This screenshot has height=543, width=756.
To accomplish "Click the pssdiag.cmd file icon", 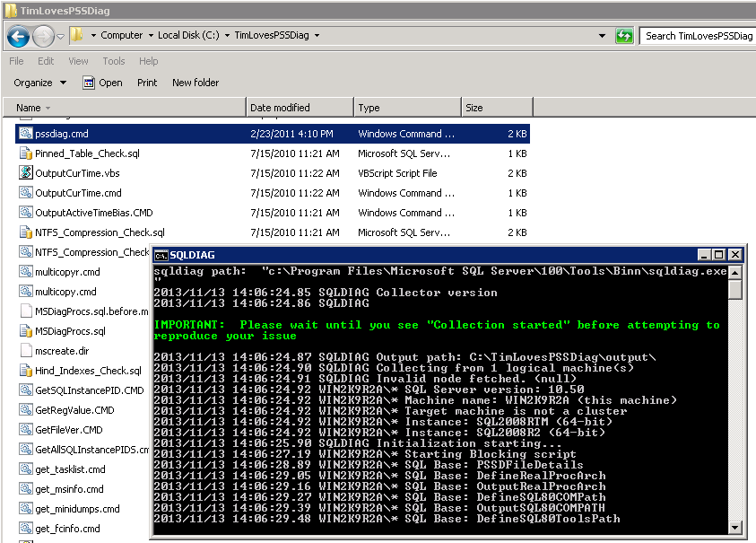I will [x=26, y=133].
